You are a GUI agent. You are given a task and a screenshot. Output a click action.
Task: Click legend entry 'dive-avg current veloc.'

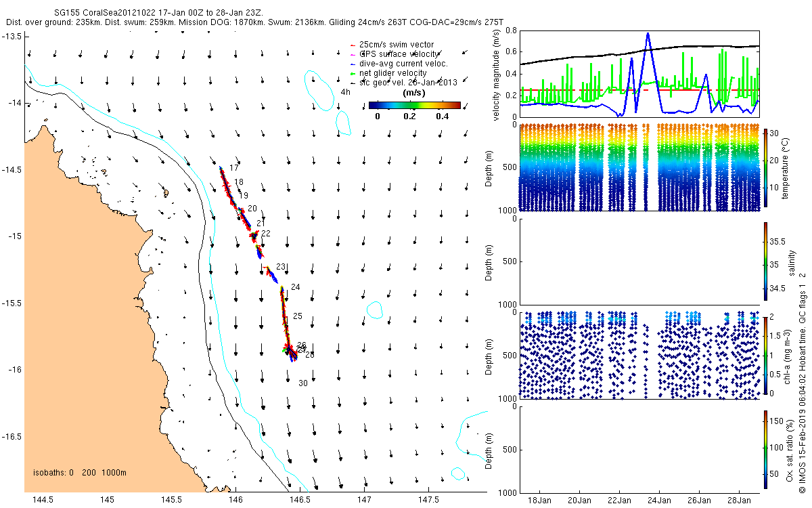(404, 64)
